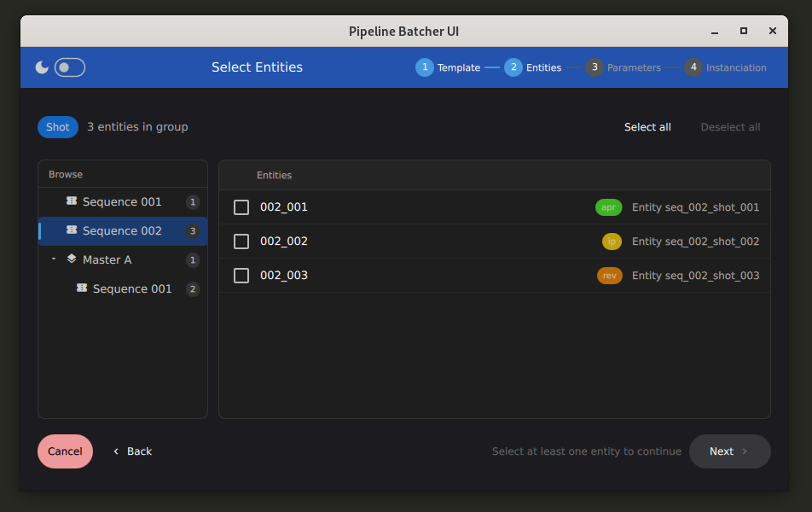
Task: Click the film icon beside top-level Sequence 001
Action: click(x=72, y=201)
